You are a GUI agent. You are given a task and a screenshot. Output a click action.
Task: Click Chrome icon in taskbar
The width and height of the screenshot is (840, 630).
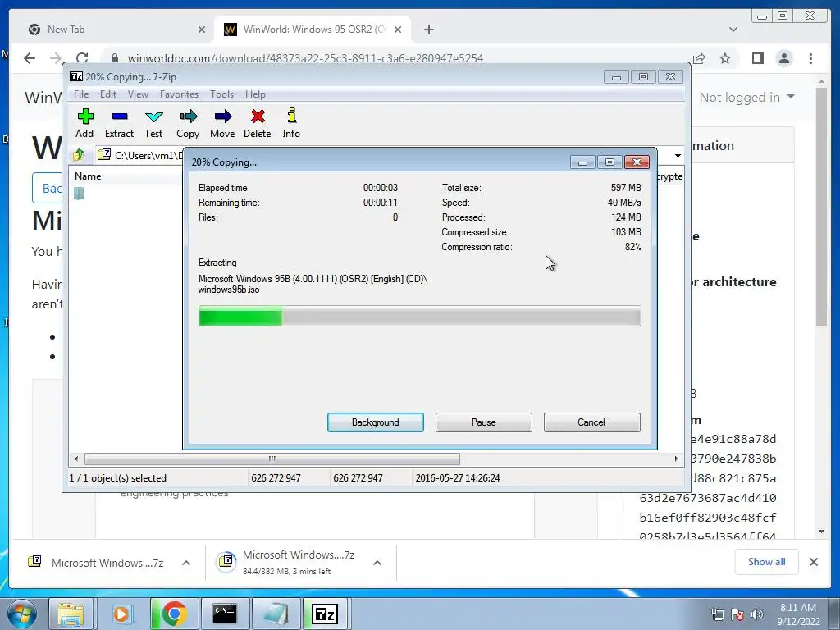coord(174,614)
